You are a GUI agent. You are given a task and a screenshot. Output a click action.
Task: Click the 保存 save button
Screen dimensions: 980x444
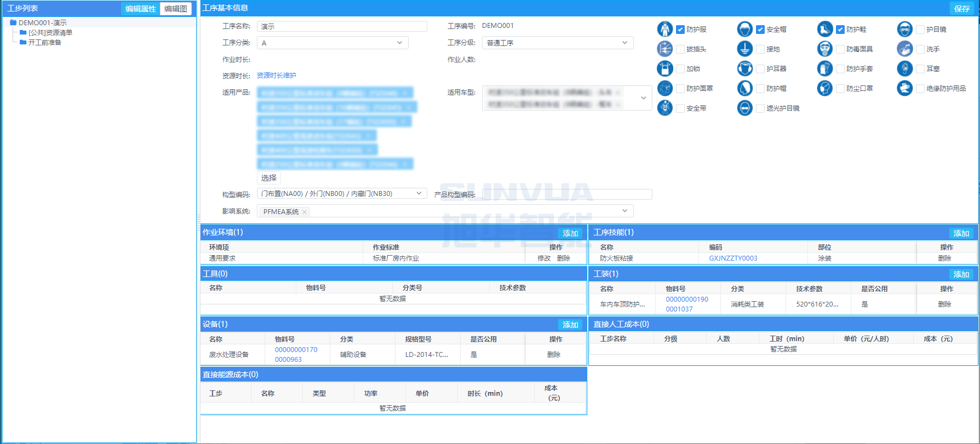pos(961,9)
